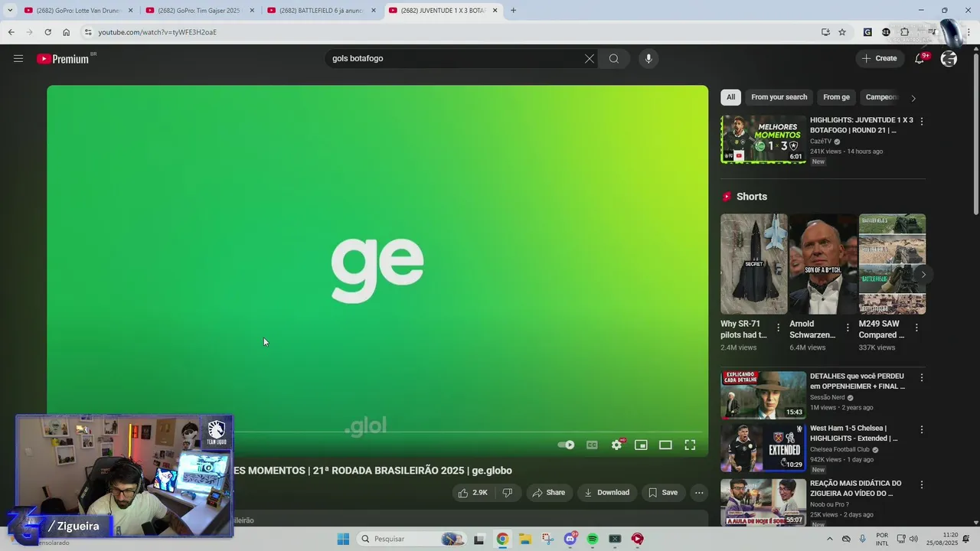Toggle closed captions in the player

pyautogui.click(x=592, y=445)
